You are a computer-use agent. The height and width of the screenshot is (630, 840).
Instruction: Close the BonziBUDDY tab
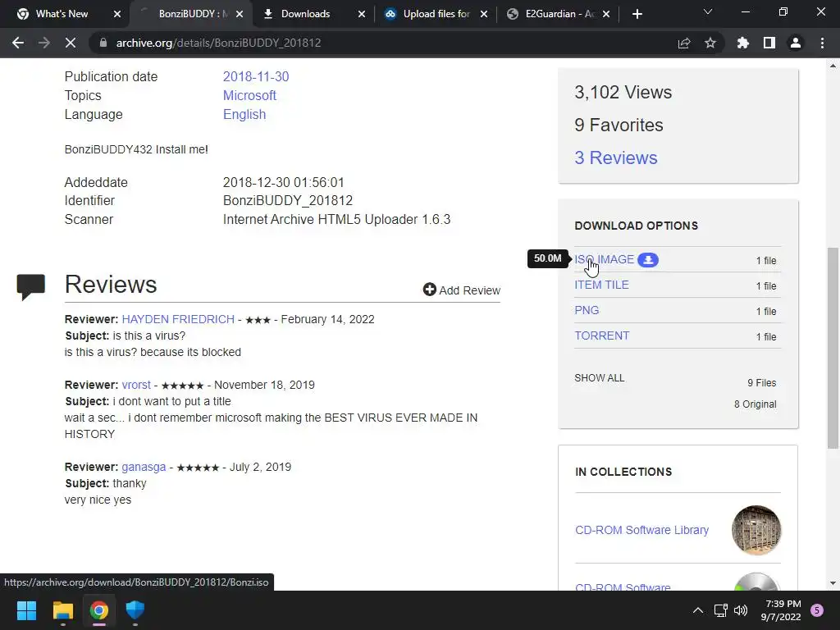point(240,14)
